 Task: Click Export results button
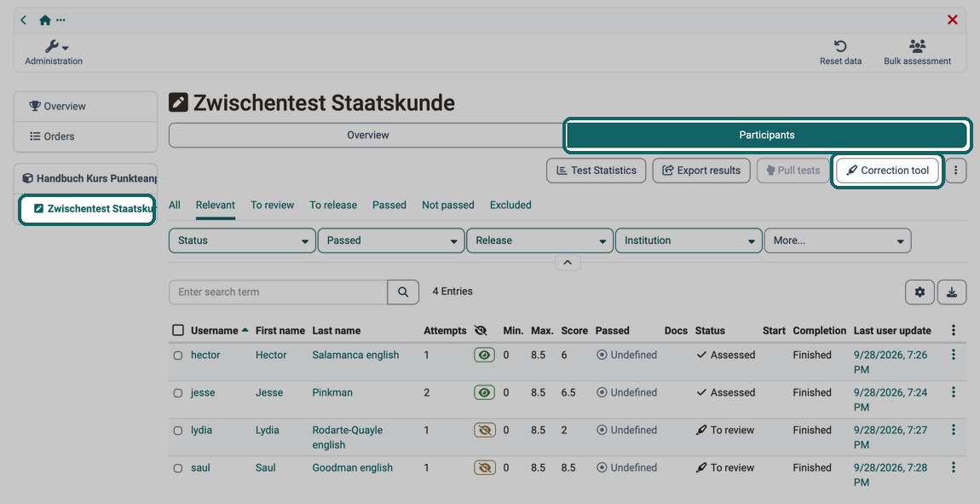click(701, 170)
